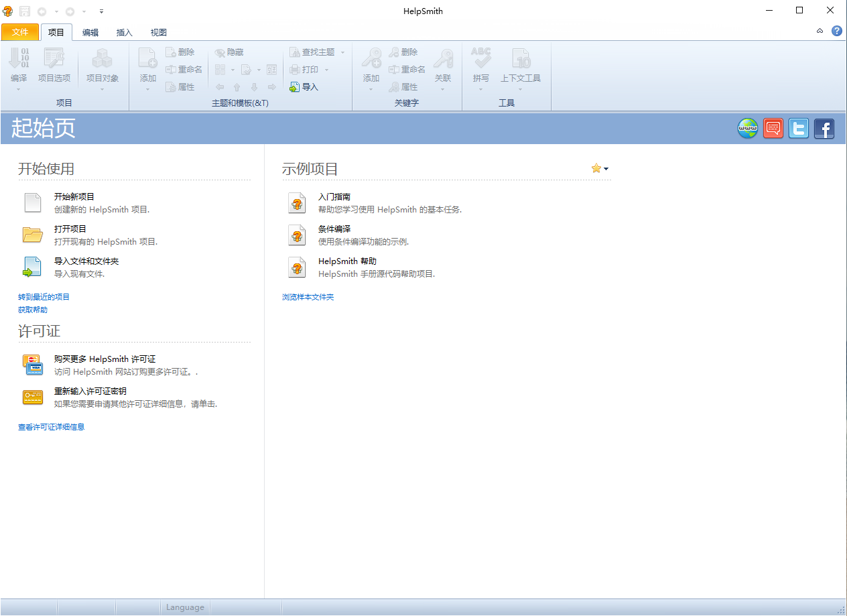Click the move up arrow in topics group
847x616 pixels.
(x=237, y=87)
